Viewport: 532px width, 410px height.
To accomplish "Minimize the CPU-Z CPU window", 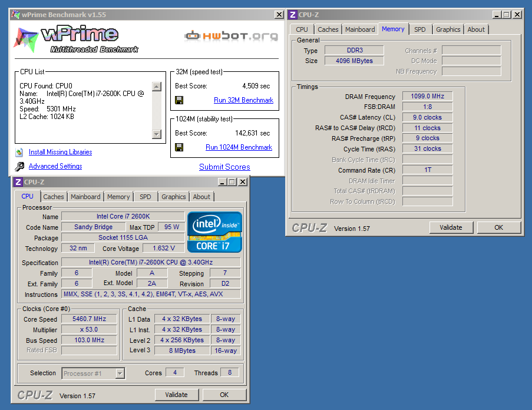I will 223,182.
